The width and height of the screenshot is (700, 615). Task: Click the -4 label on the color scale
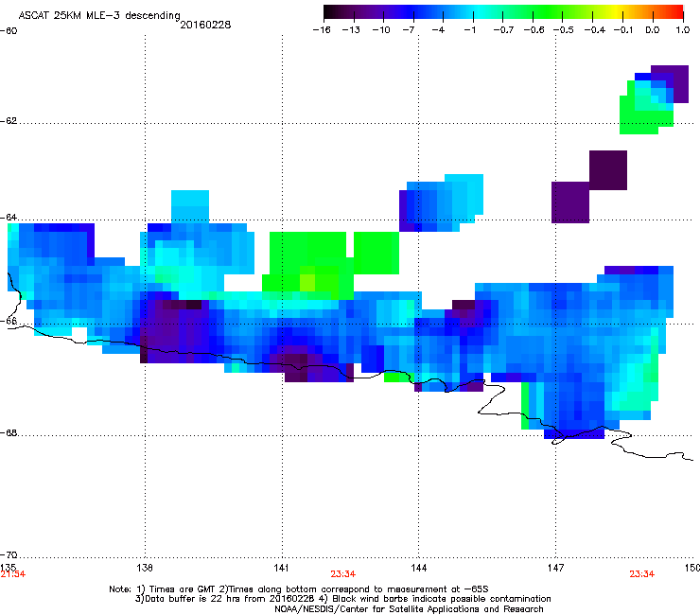click(x=438, y=30)
